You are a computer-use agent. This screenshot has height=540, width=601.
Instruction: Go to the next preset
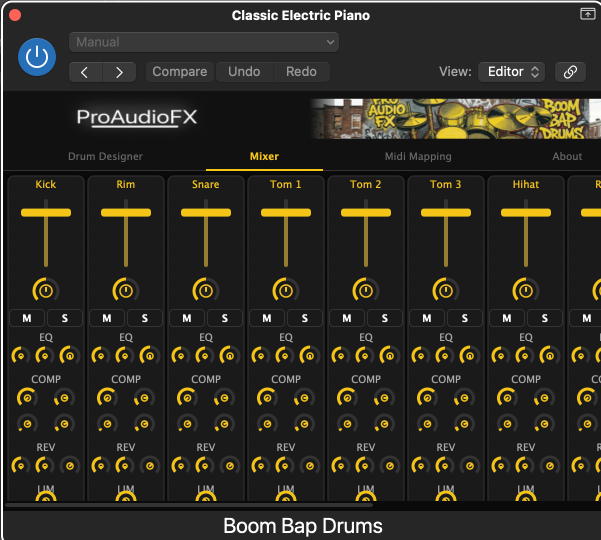119,72
